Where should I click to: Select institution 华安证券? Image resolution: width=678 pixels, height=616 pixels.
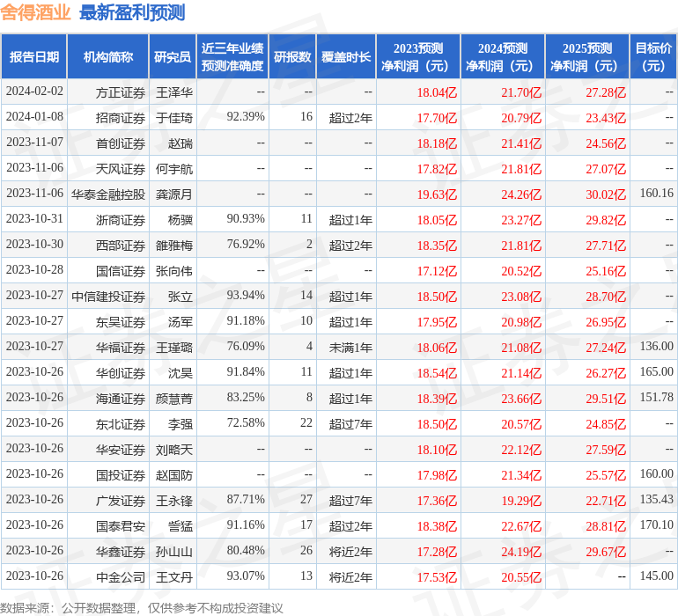(x=121, y=450)
